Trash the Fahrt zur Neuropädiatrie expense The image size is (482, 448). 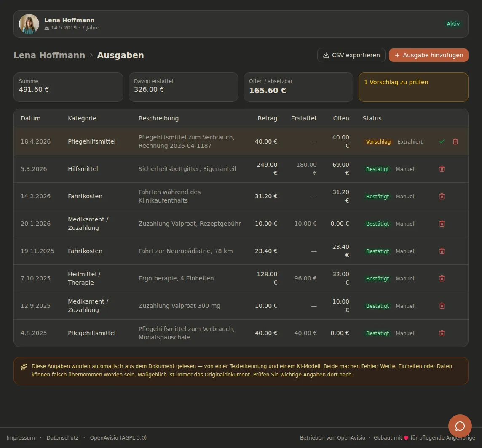coord(442,251)
